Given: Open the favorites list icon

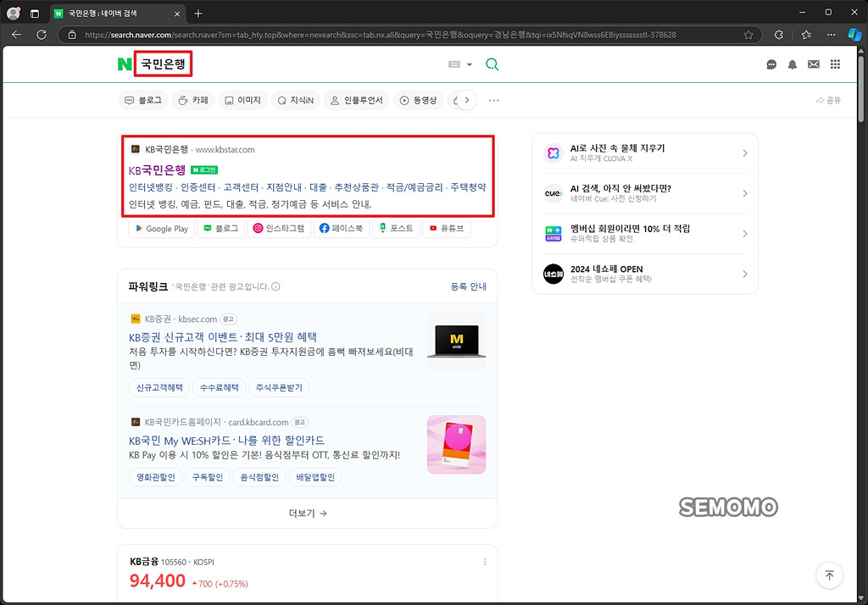Looking at the screenshot, I should (806, 35).
